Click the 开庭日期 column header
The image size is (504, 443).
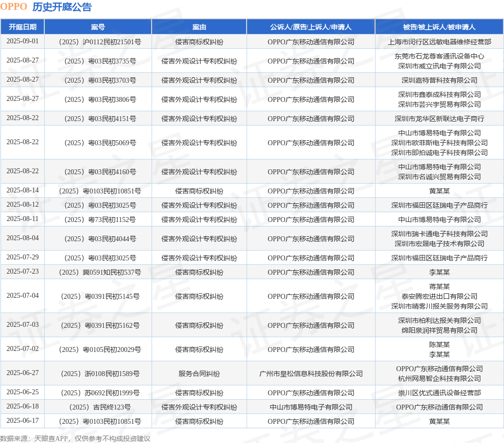[23, 27]
